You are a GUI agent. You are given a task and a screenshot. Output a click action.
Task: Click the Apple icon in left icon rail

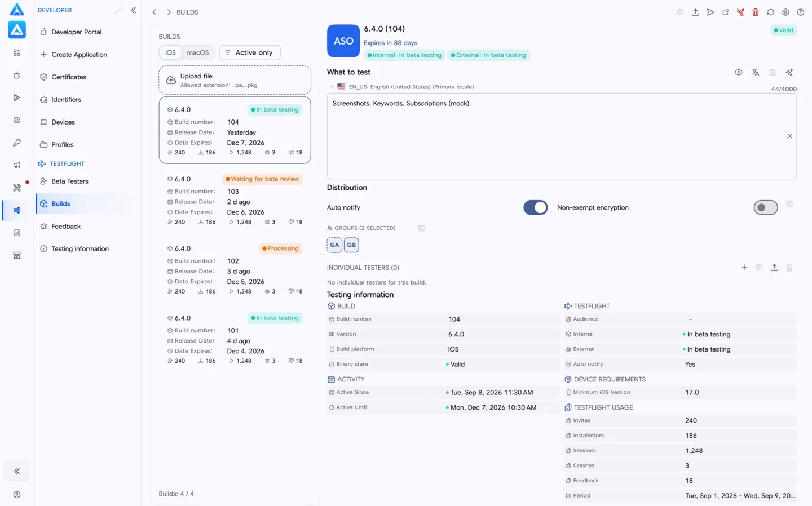point(17,75)
